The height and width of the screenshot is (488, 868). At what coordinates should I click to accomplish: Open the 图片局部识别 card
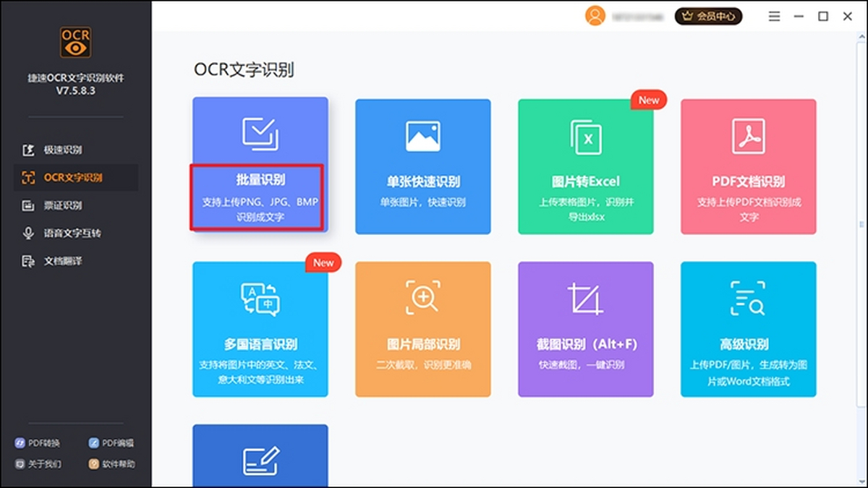(422, 329)
